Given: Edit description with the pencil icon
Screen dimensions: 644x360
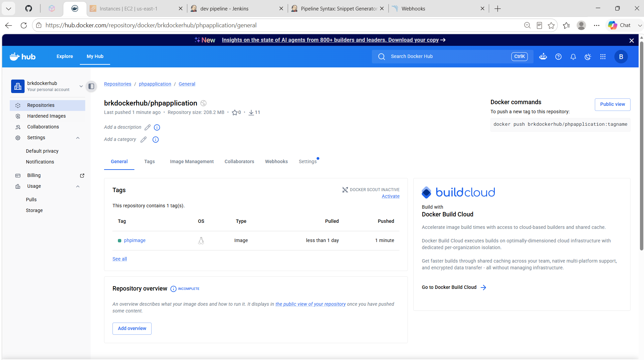Looking at the screenshot, I should 148,127.
